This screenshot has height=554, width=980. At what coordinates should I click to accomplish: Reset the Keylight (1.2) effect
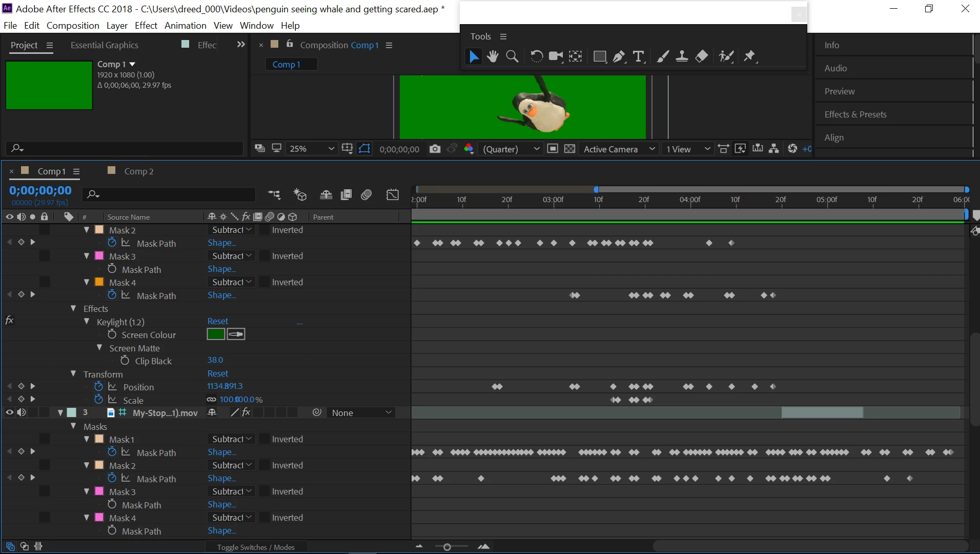pyautogui.click(x=218, y=321)
